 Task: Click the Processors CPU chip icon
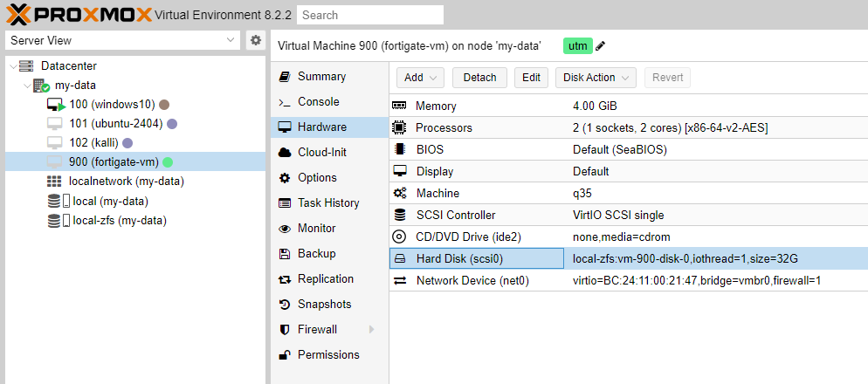[398, 127]
